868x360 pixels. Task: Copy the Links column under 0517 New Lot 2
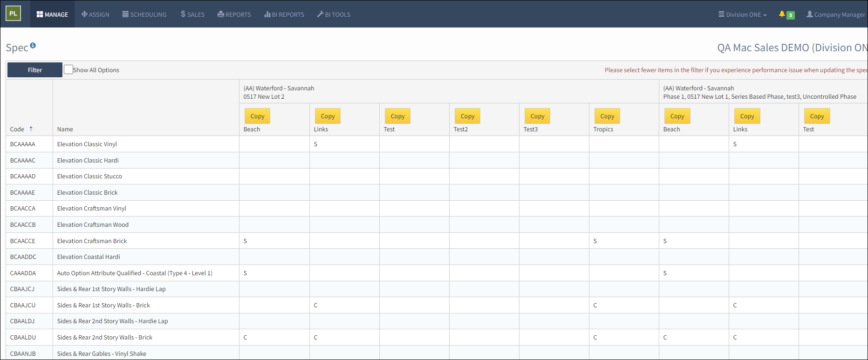(328, 116)
